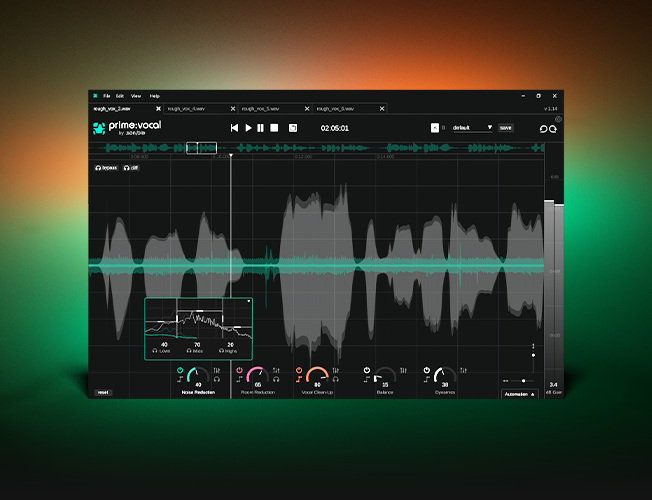This screenshot has height=500, width=652.
Task: Solo-listen the Vocal Clean-Up headphones icon
Action: point(336,379)
